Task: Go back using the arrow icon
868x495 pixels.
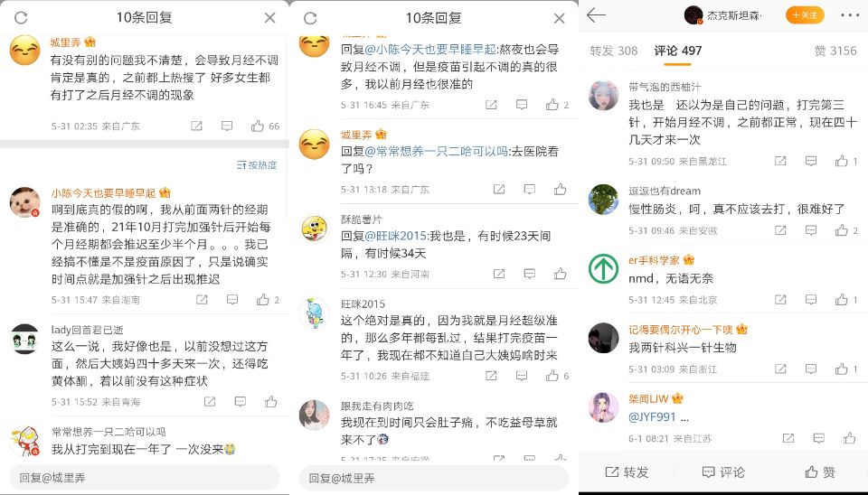Action: tap(596, 15)
